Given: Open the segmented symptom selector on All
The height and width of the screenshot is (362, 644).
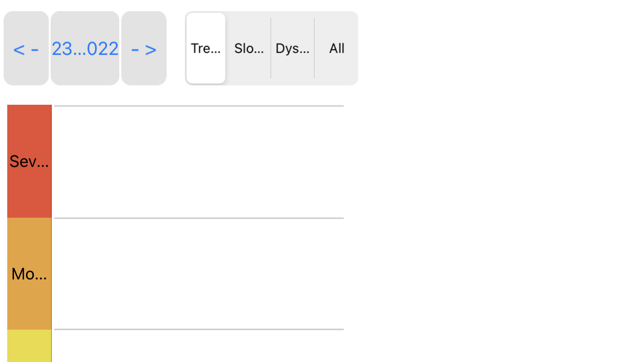Looking at the screenshot, I should click(x=336, y=48).
